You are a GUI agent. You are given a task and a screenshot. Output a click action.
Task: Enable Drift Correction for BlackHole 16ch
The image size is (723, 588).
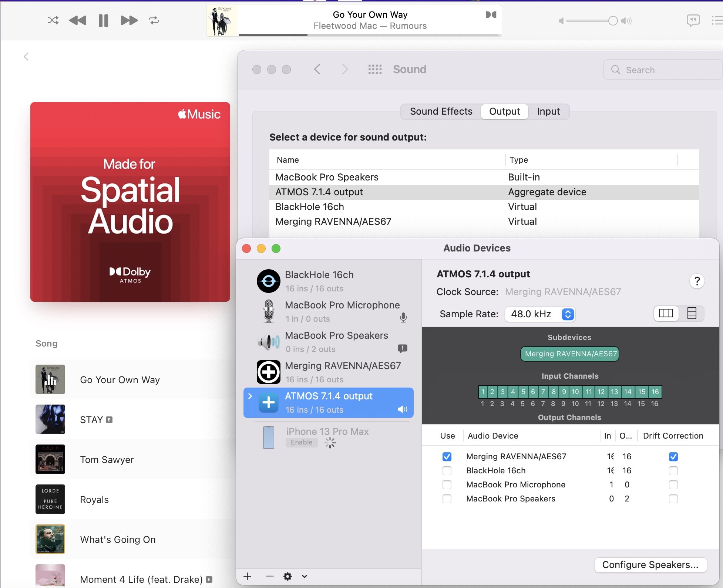[673, 471]
